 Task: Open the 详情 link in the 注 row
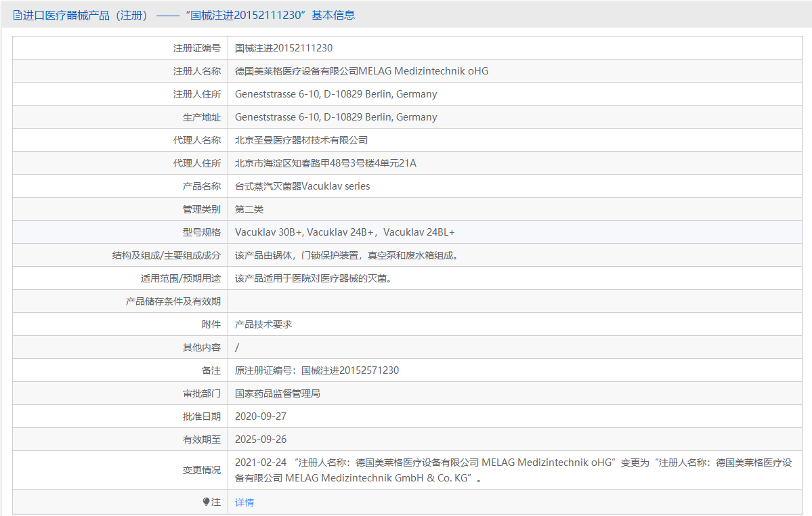(x=243, y=502)
